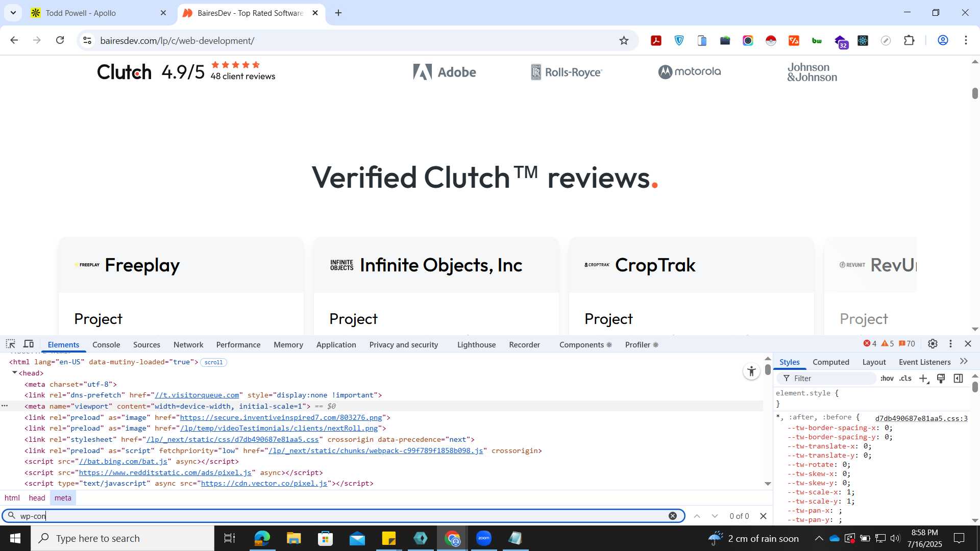This screenshot has height=551, width=980.
Task: Toggle device toolbar icon in DevTools
Action: click(29, 344)
